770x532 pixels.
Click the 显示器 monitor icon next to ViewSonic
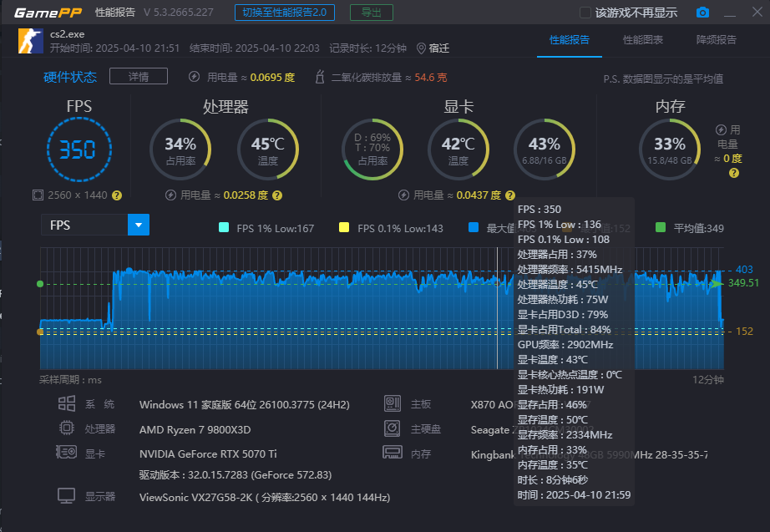pos(67,495)
